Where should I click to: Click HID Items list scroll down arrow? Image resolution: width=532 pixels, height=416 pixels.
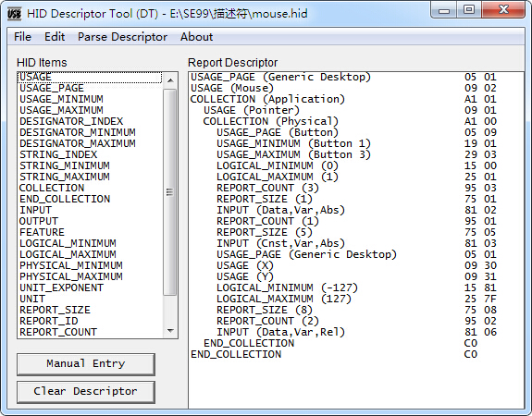click(x=170, y=330)
